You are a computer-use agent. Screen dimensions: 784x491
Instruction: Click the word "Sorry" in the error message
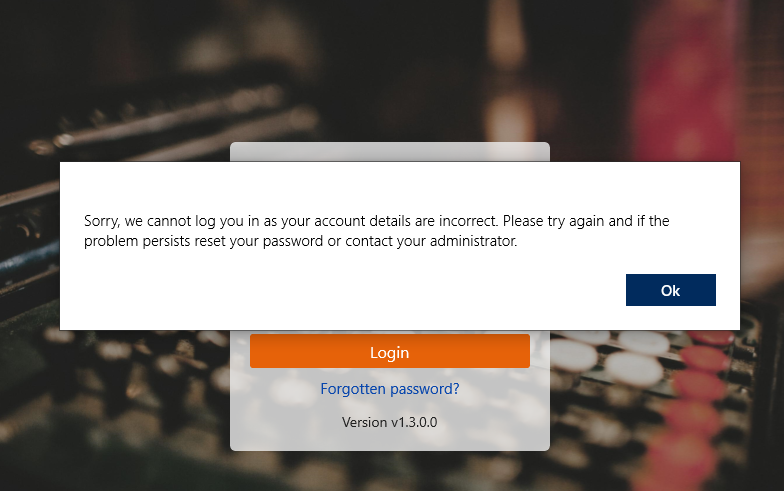[102, 221]
